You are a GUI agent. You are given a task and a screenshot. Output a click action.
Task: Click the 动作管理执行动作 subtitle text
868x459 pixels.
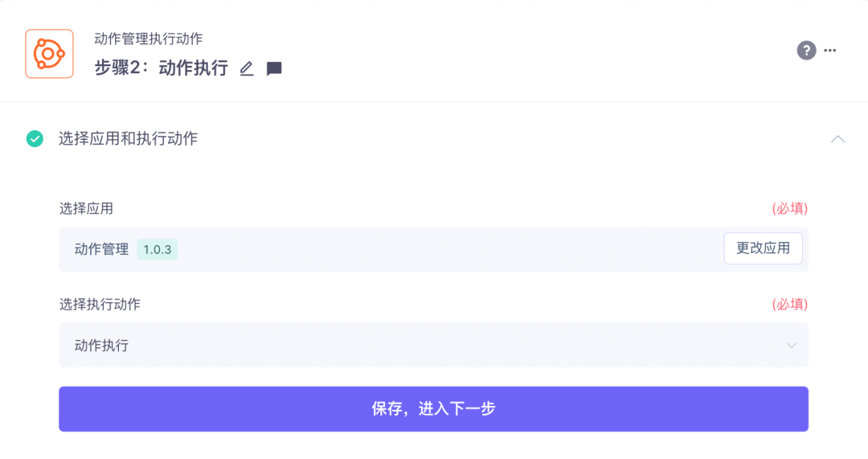tap(148, 39)
